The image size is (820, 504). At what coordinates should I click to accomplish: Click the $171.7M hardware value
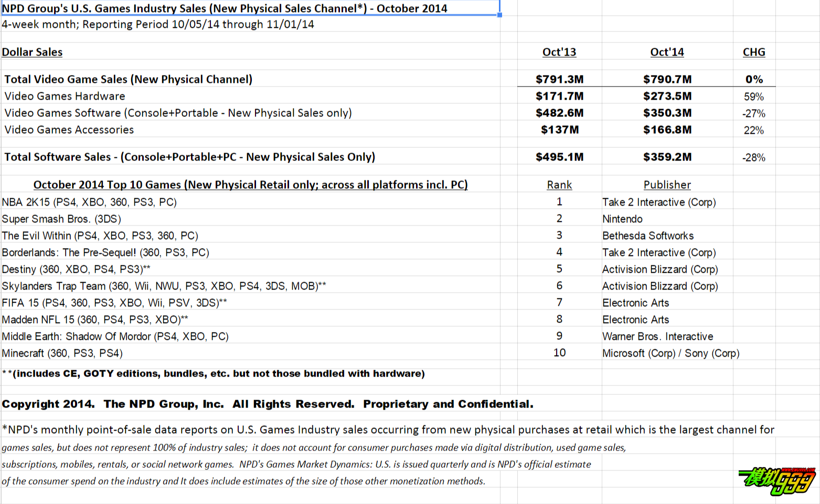(559, 96)
